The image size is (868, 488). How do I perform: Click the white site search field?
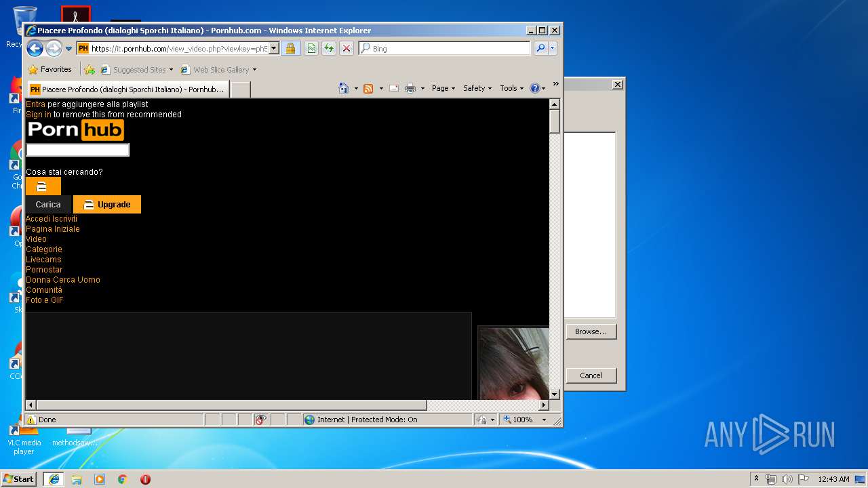click(77, 150)
